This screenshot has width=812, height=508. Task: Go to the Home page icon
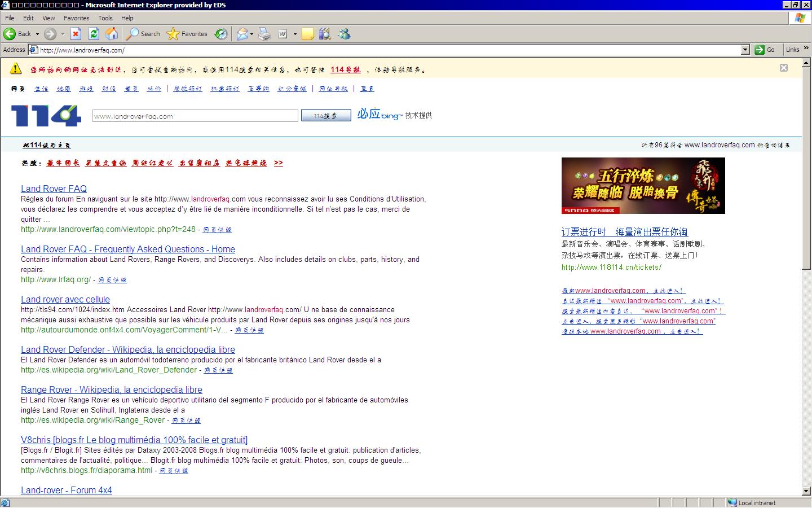pyautogui.click(x=112, y=34)
